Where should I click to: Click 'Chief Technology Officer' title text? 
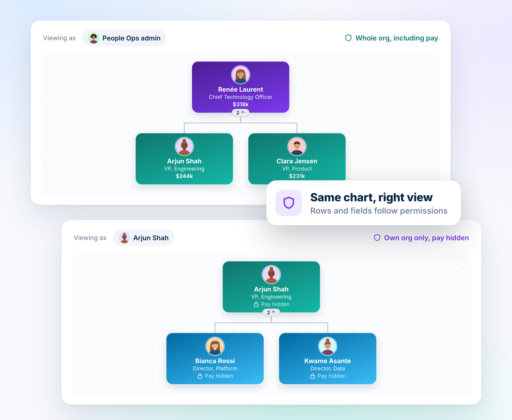pyautogui.click(x=241, y=97)
